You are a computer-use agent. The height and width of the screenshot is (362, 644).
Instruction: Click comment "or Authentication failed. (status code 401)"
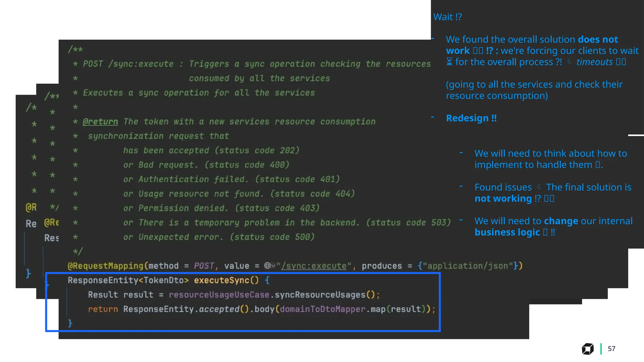(231, 179)
